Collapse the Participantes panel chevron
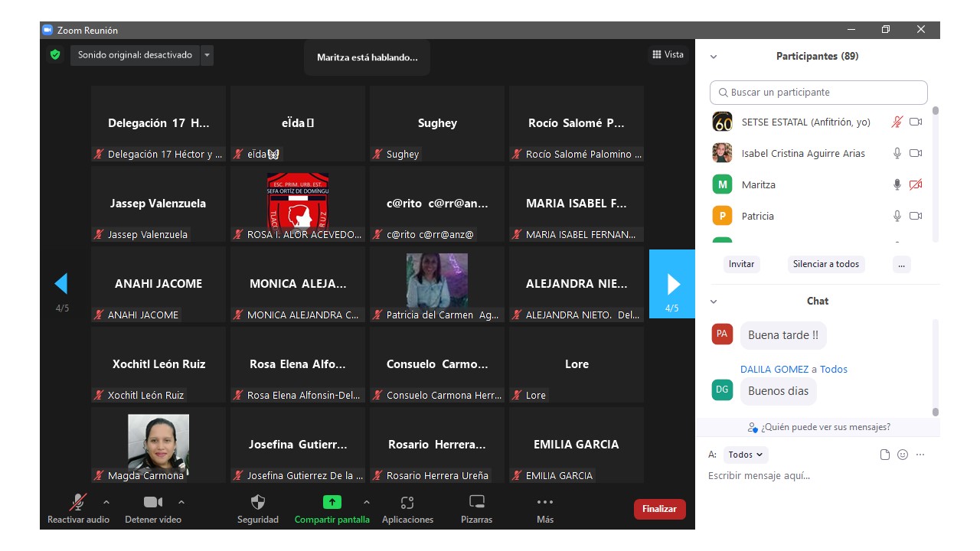Image resolution: width=980 pixels, height=551 pixels. pyautogui.click(x=714, y=57)
